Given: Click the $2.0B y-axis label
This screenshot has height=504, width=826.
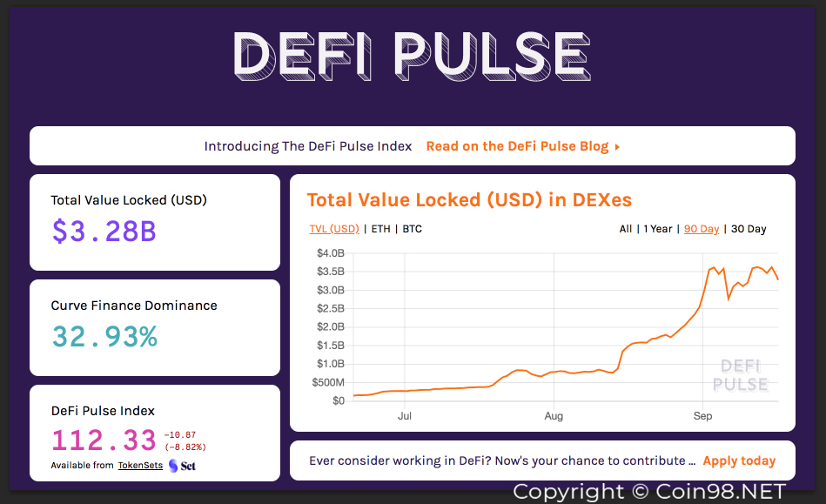Looking at the screenshot, I should [x=330, y=327].
